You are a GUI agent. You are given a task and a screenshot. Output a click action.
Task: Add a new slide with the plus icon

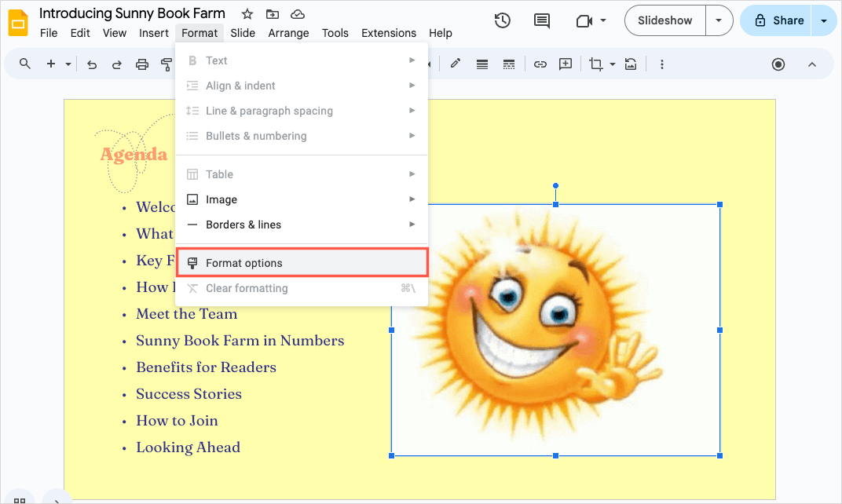click(x=51, y=64)
